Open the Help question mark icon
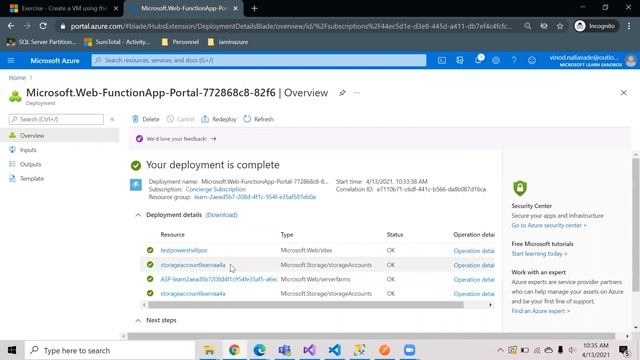Viewport: 640px width, 360px height. [514, 60]
